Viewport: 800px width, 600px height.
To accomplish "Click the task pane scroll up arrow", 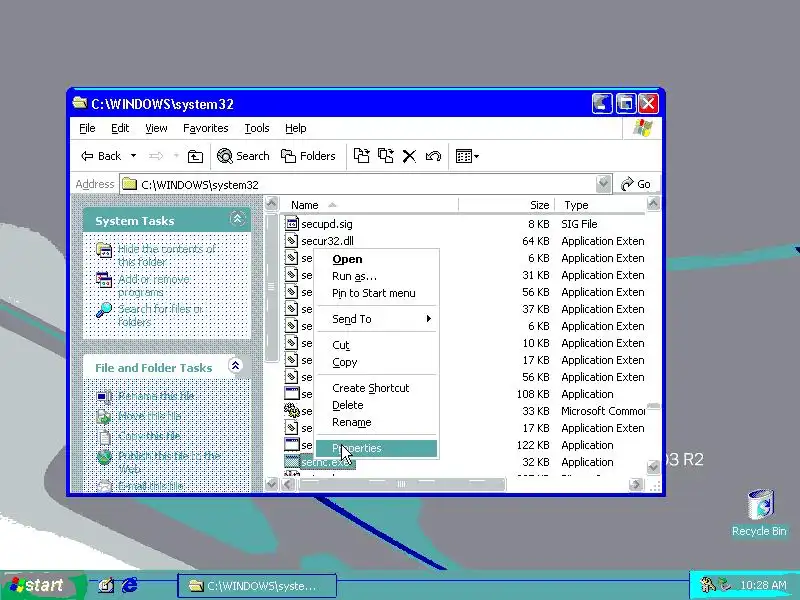I will (271, 204).
